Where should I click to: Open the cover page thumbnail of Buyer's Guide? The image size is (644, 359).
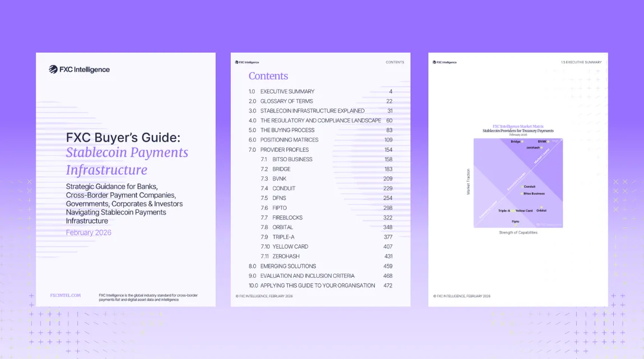tap(126, 179)
